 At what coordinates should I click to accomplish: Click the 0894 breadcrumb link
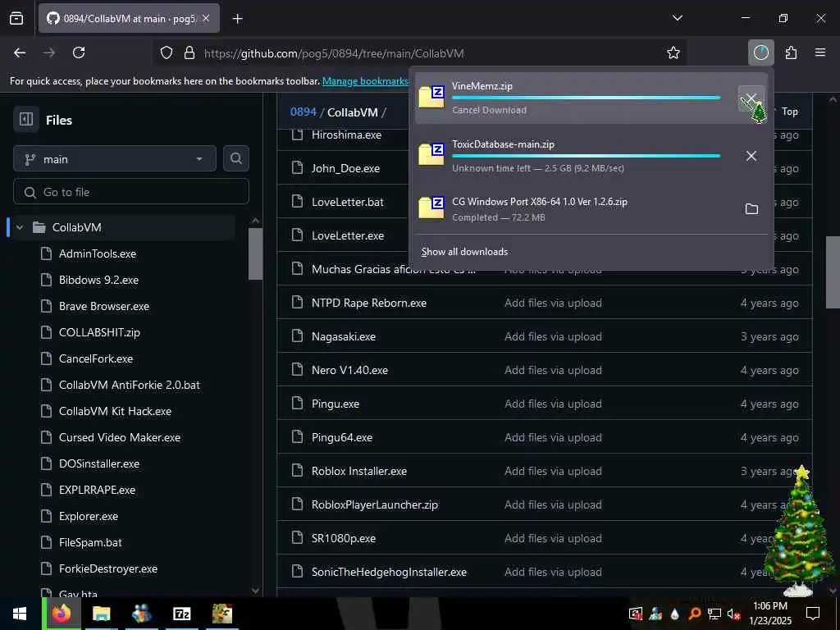304,112
